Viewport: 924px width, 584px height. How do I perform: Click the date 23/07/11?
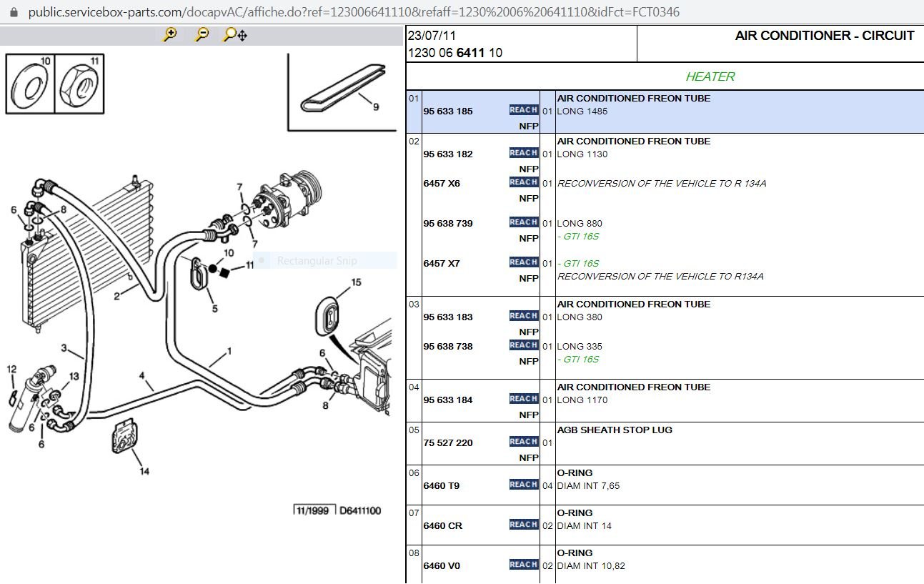pos(432,36)
